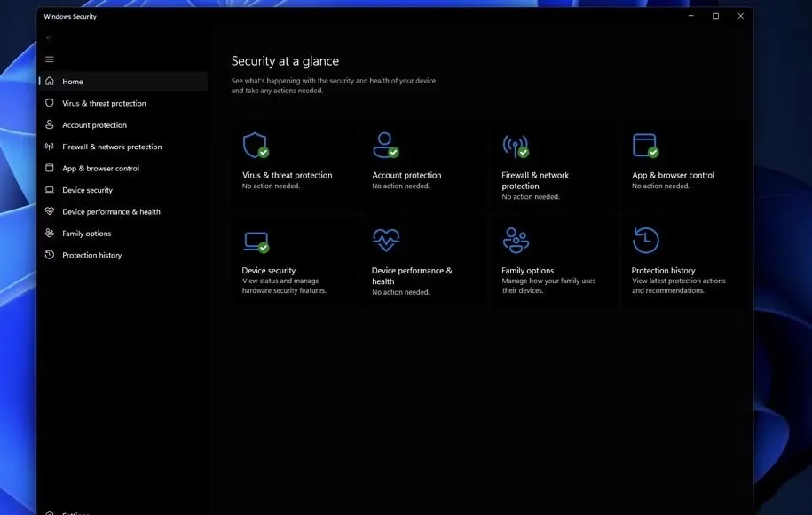Open Protection history from the sidebar

[x=91, y=256]
